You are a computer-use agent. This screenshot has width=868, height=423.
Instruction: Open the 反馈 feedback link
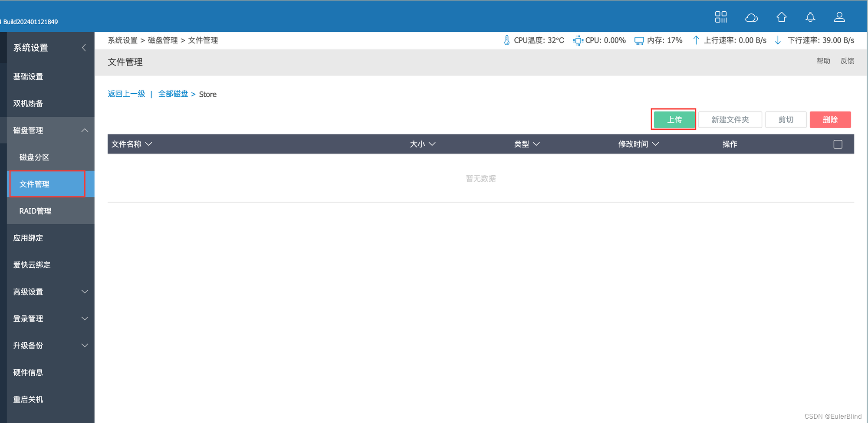point(847,61)
